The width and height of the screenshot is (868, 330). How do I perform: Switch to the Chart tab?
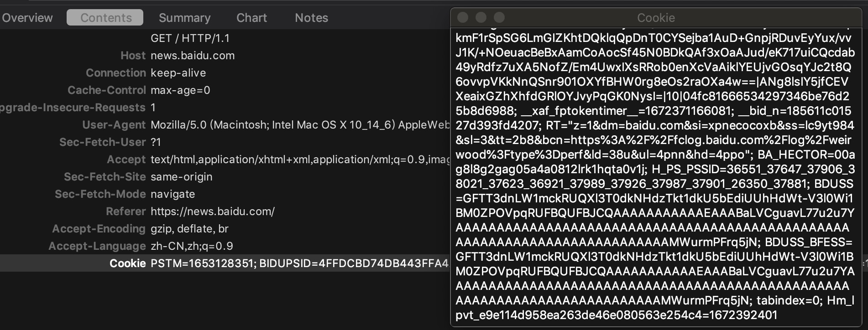(x=251, y=18)
